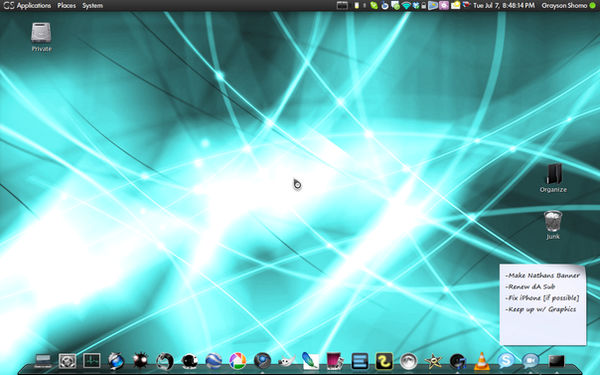Launch Picasa from the dock
The width and height of the screenshot is (600, 375).
click(238, 361)
